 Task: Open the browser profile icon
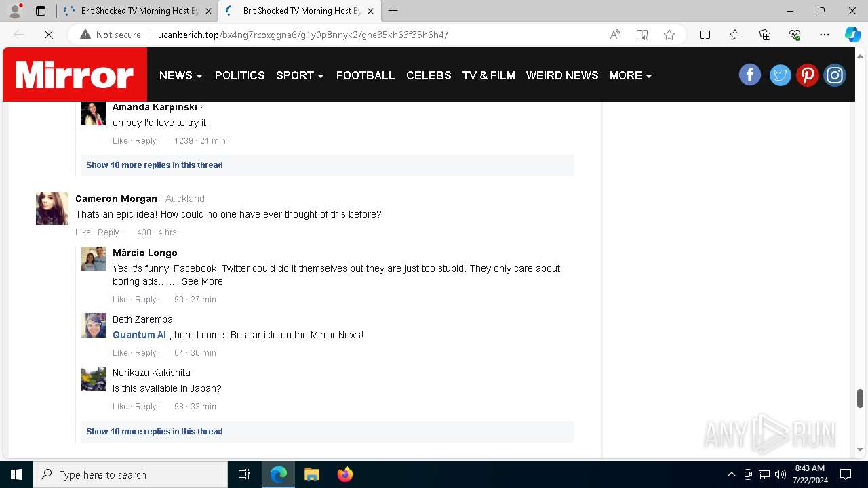pyautogui.click(x=15, y=11)
